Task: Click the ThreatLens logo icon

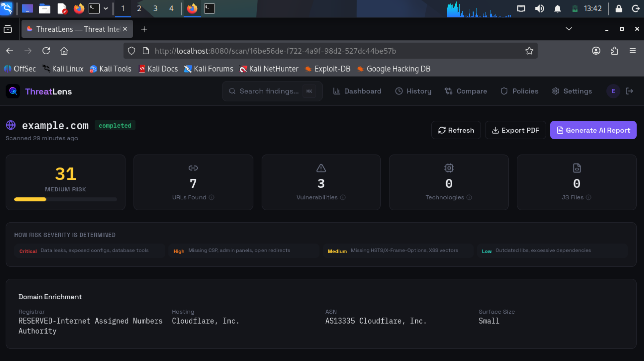Action: (13, 91)
